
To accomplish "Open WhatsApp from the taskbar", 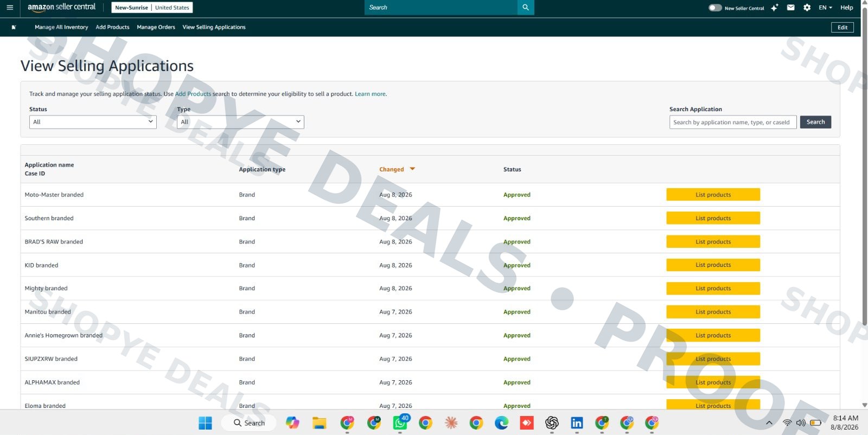I will [400, 423].
